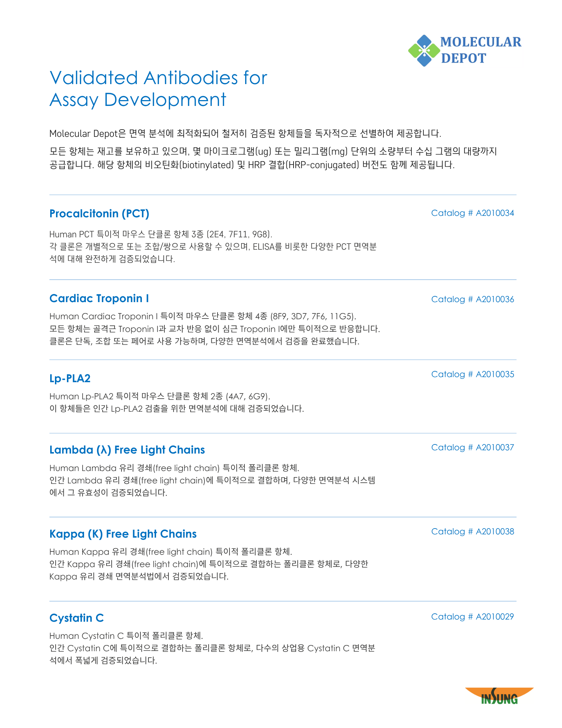Click Catalog # A2010029 link

(472, 617)
